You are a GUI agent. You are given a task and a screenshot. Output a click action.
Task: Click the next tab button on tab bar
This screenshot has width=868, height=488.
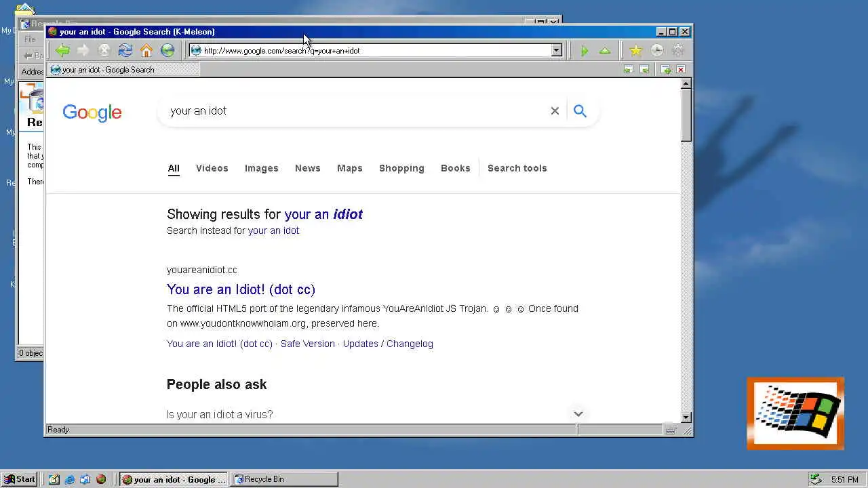tap(644, 69)
